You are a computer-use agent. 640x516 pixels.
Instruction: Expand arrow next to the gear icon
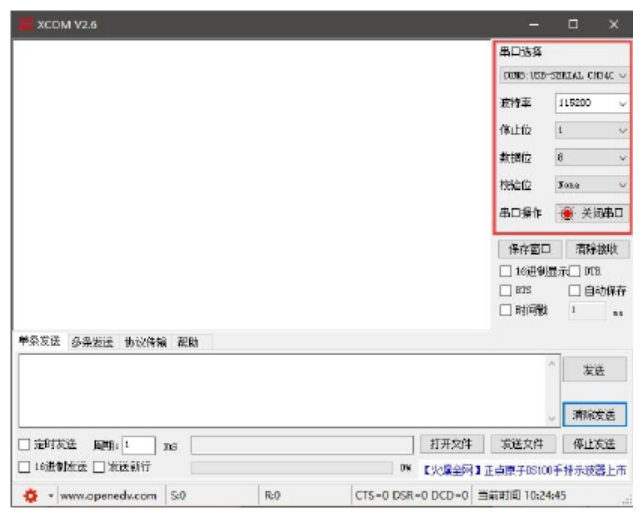51,496
